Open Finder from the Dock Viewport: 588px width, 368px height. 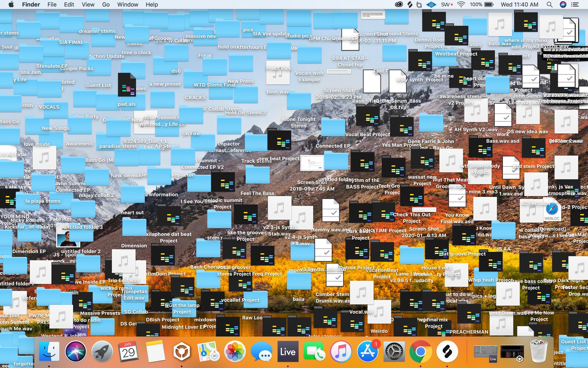coord(49,351)
